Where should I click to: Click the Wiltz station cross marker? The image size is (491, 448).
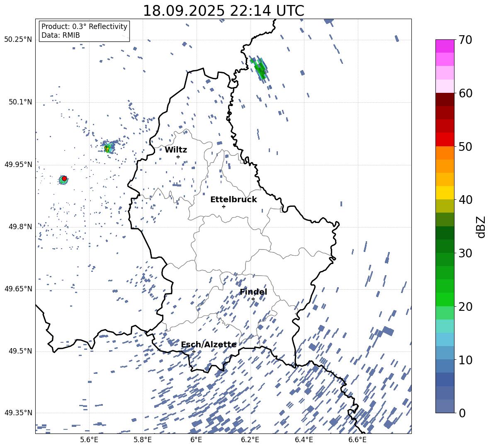point(178,157)
